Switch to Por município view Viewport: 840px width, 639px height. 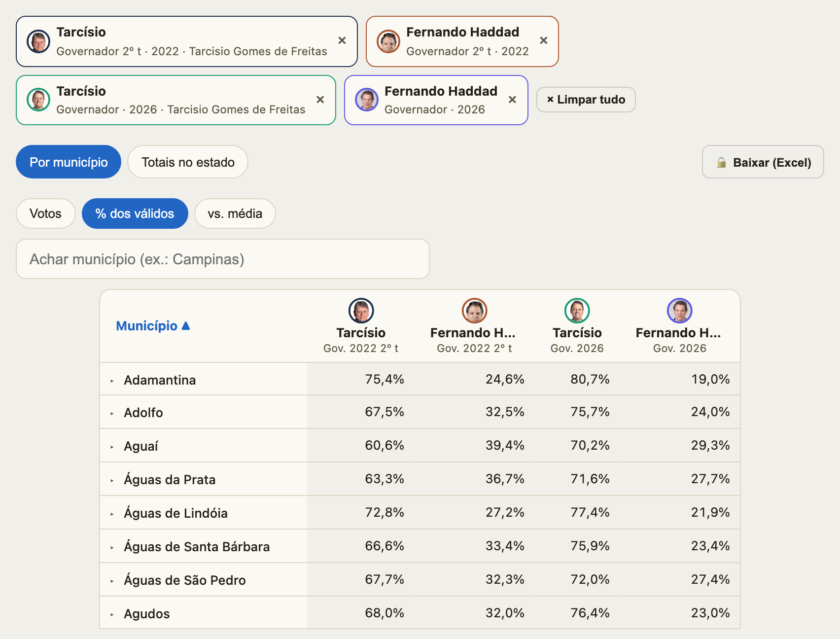click(69, 162)
